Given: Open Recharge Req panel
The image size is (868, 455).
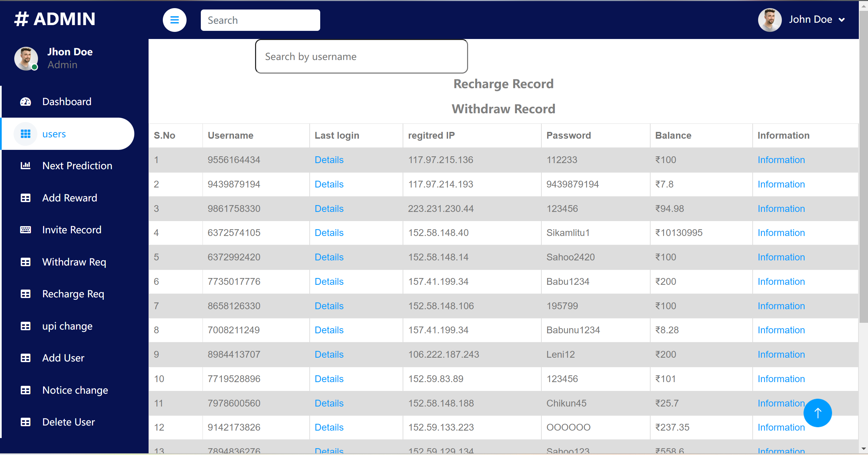Looking at the screenshot, I should pos(74,294).
